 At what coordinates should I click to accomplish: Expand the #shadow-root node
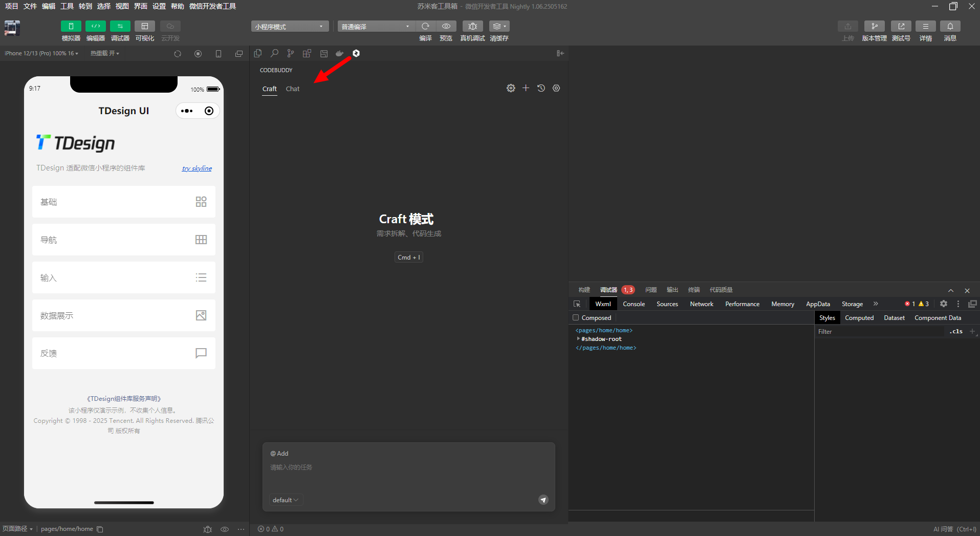pos(579,338)
